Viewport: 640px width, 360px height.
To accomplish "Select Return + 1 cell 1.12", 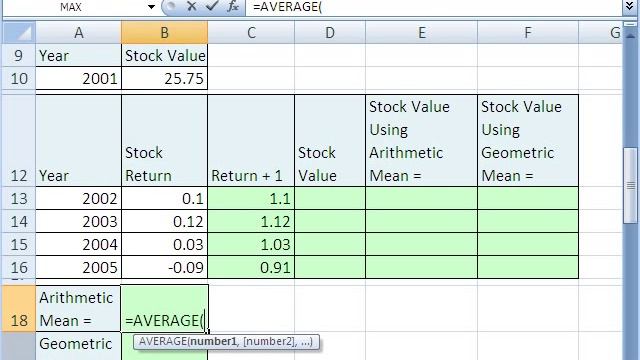I will [x=251, y=221].
